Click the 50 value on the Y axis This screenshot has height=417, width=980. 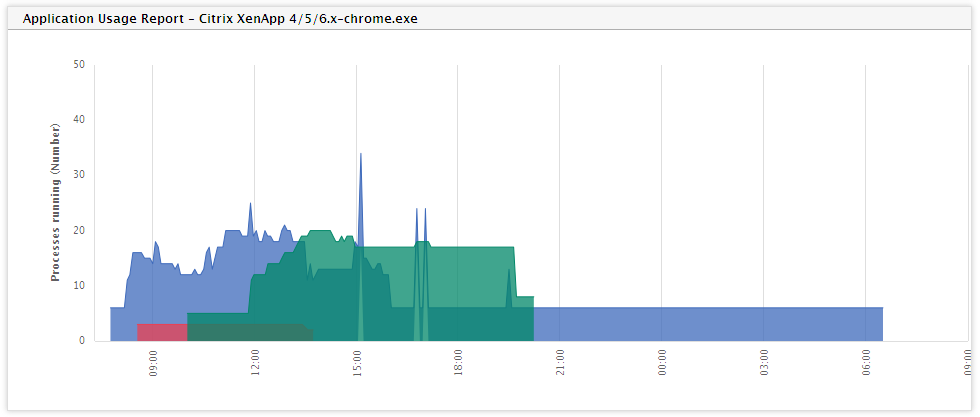79,64
